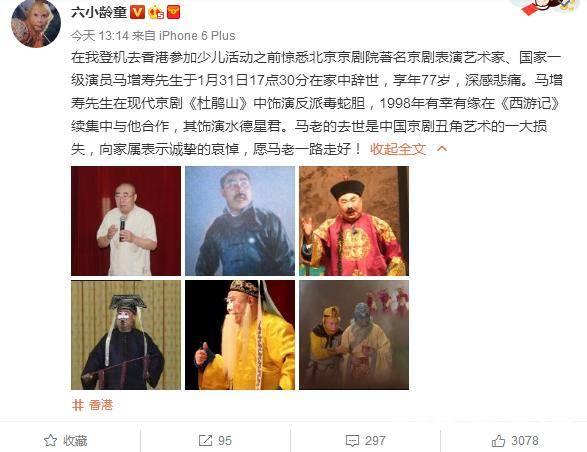Open photo of black-robed clown role
The width and height of the screenshot is (587, 452).
click(x=126, y=335)
